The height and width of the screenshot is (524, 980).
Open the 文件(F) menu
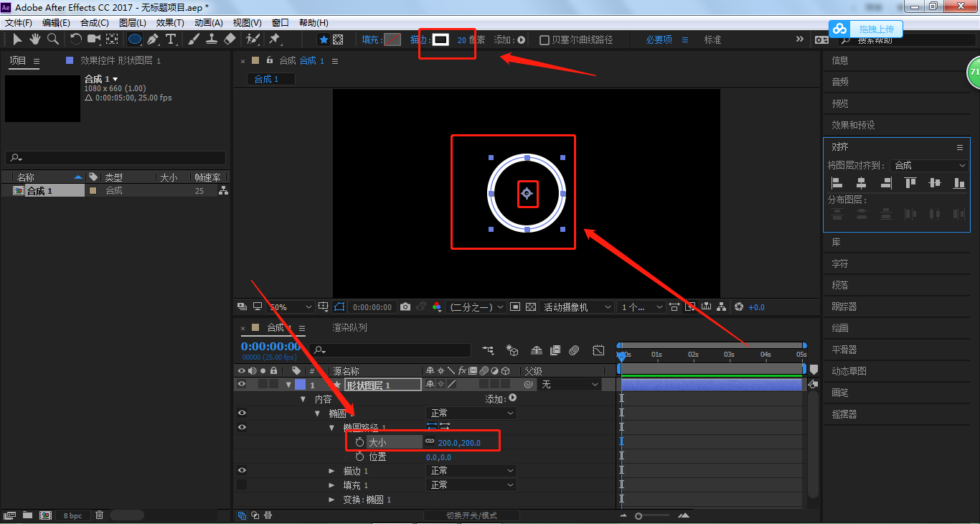pos(19,23)
